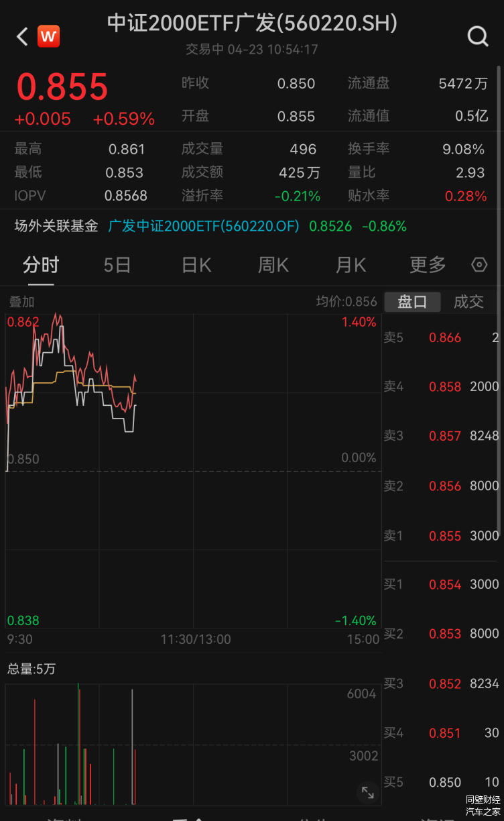Select 卖2 row at 0.856
This screenshot has width=504, height=821.
point(441,486)
